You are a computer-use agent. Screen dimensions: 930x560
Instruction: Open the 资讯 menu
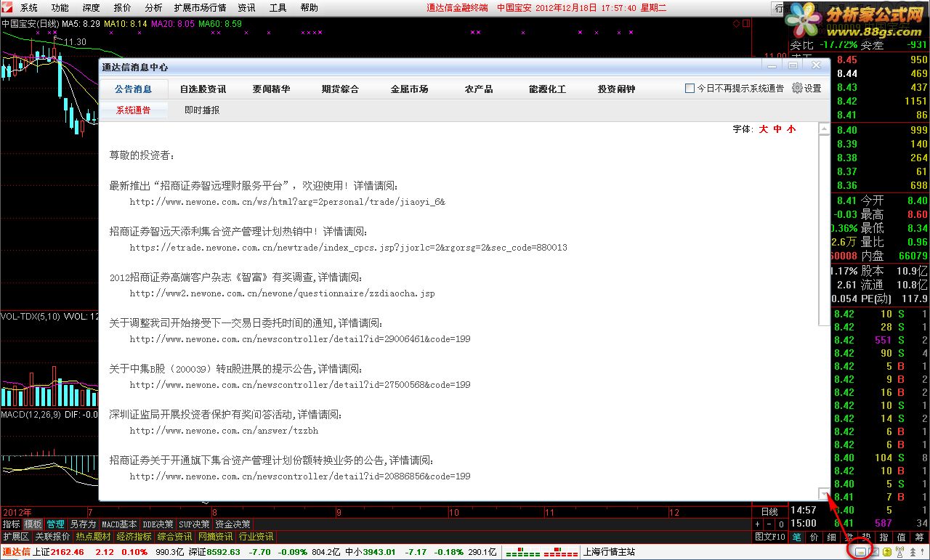[x=247, y=8]
